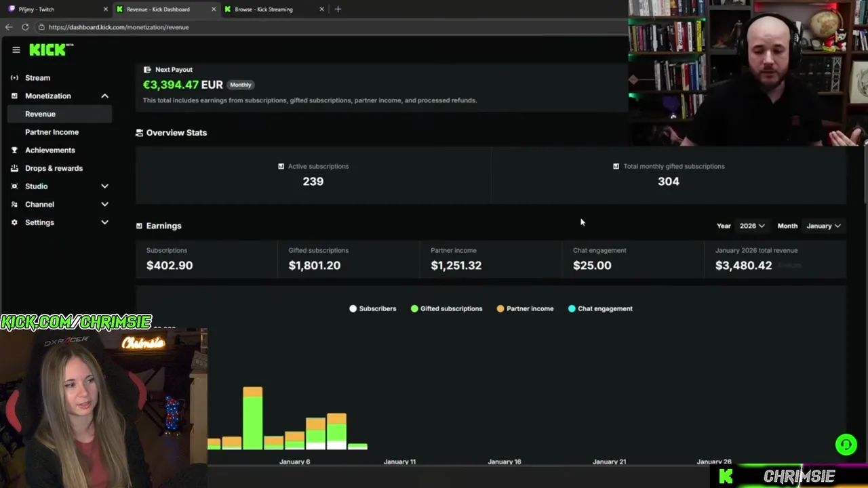Close the Browse - Kick Streaming tab

(x=321, y=9)
